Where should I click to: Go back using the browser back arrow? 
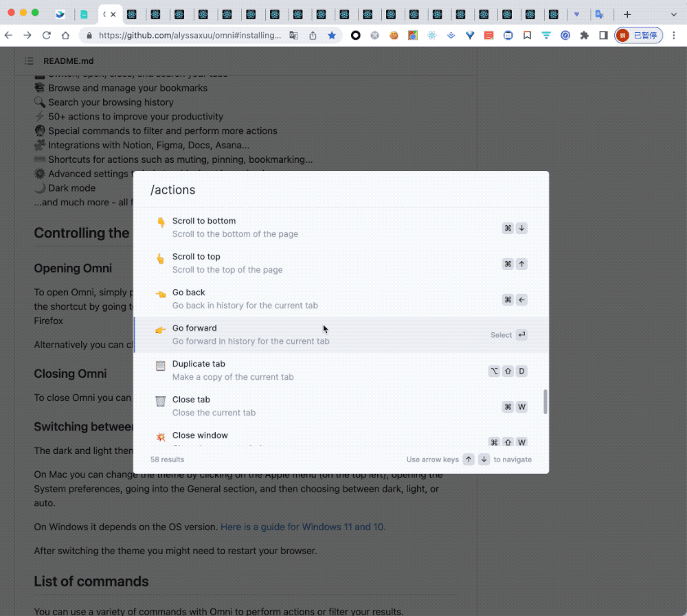click(x=9, y=35)
